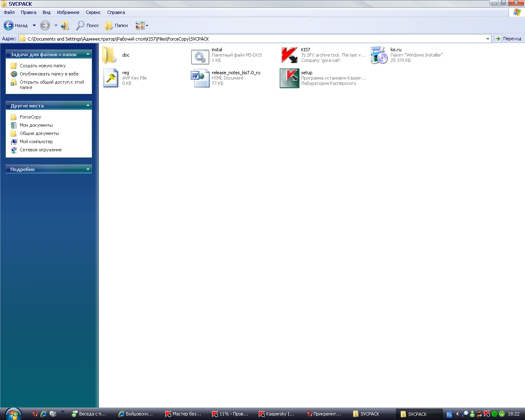
Task: Expand the Подробно details panel
Action: [x=88, y=169]
